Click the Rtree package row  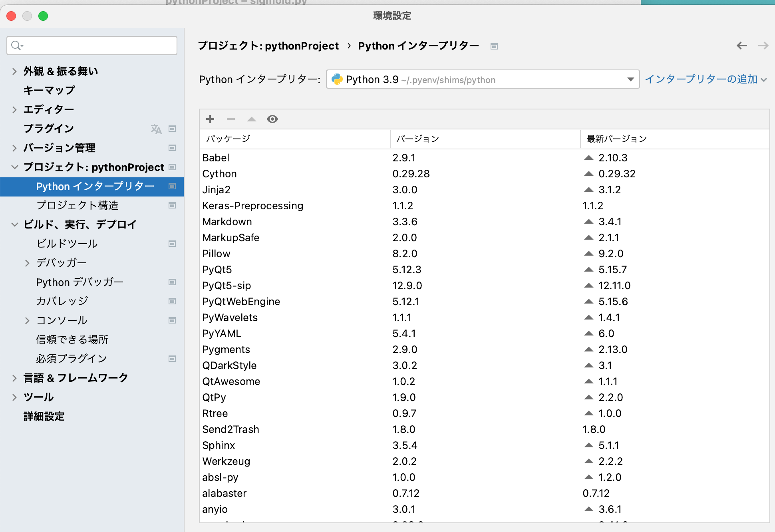(484, 413)
